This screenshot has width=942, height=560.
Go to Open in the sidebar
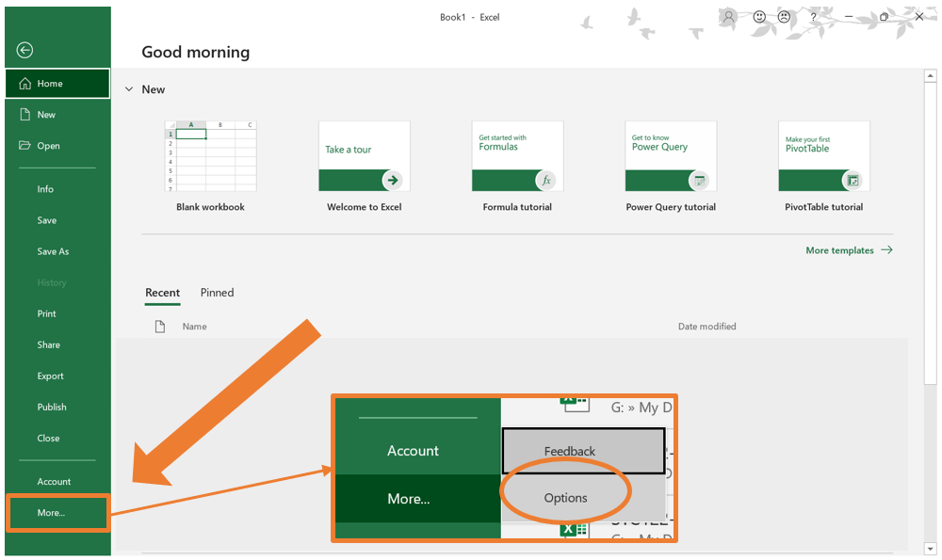tap(57, 146)
